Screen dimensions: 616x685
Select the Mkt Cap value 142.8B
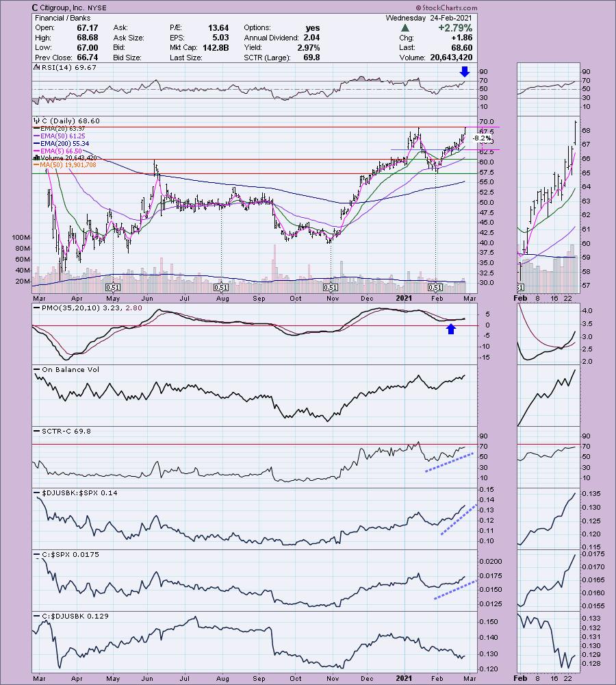click(x=216, y=48)
